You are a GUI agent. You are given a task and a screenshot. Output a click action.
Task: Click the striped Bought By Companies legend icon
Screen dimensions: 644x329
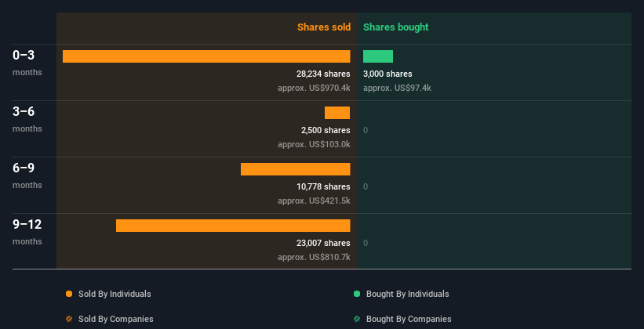pyautogui.click(x=357, y=319)
